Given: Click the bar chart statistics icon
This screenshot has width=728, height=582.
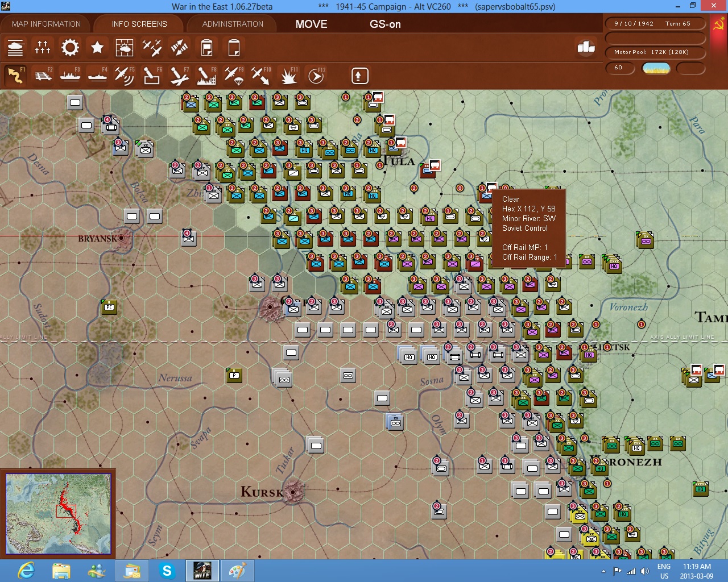Looking at the screenshot, I should (586, 47).
